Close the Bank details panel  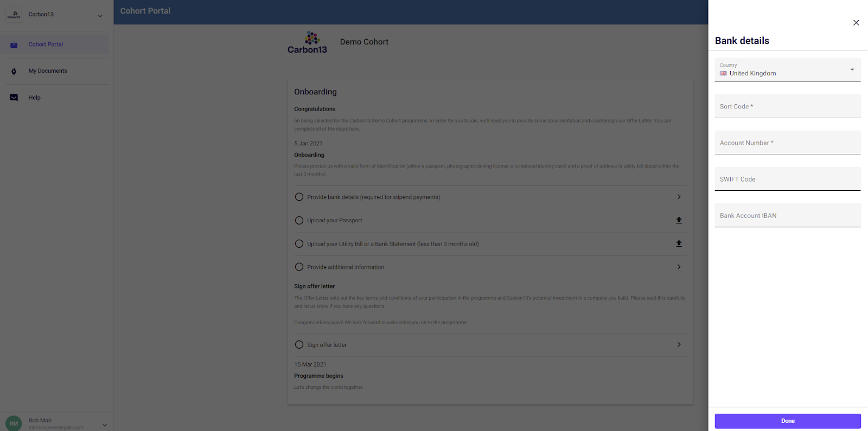pos(856,23)
